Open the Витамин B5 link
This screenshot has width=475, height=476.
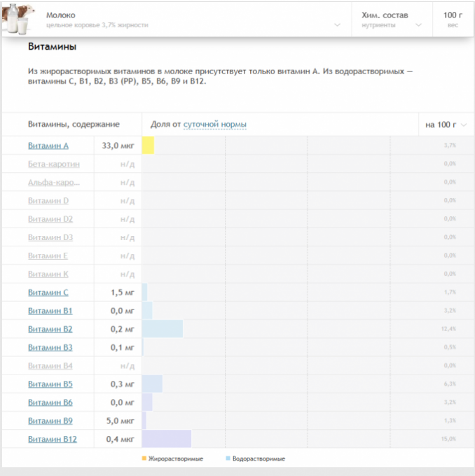click(50, 384)
